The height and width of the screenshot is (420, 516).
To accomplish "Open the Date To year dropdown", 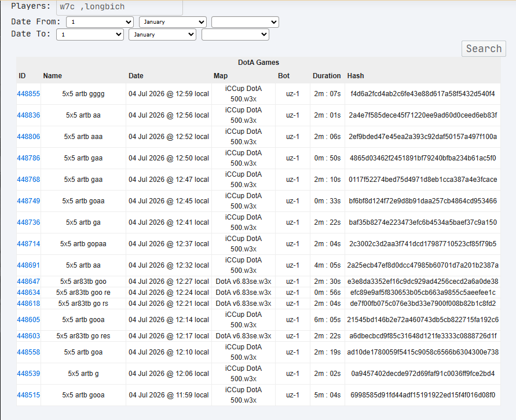I will click(x=235, y=35).
